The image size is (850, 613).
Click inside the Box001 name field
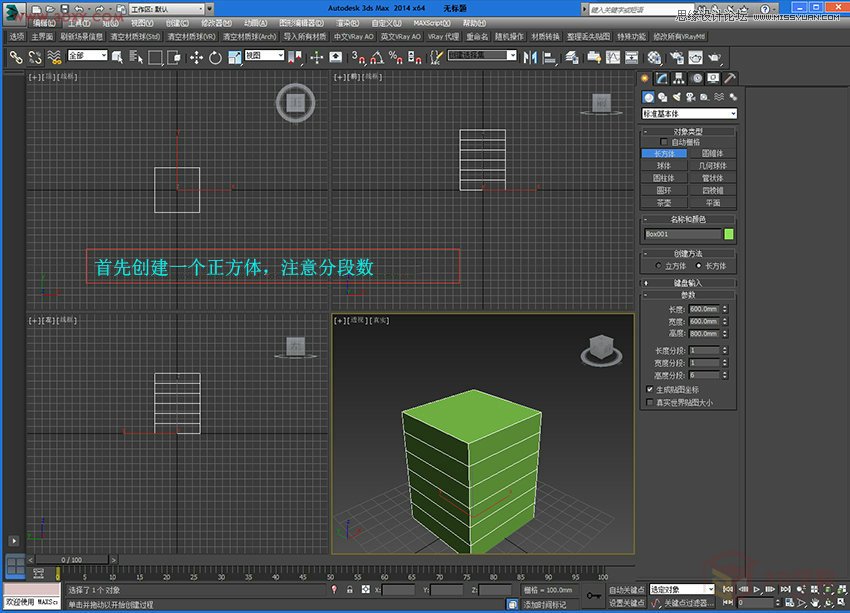tap(683, 235)
